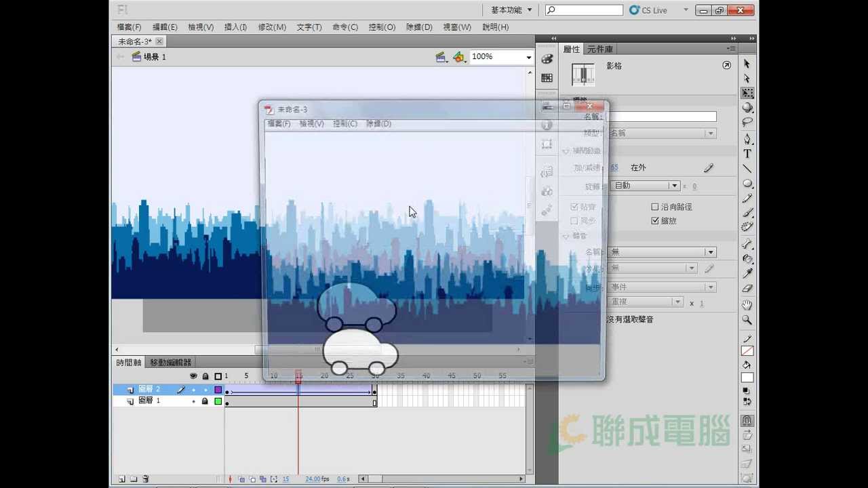Open the 修改(M) menu
The height and width of the screenshot is (488, 868).
pyautogui.click(x=272, y=27)
